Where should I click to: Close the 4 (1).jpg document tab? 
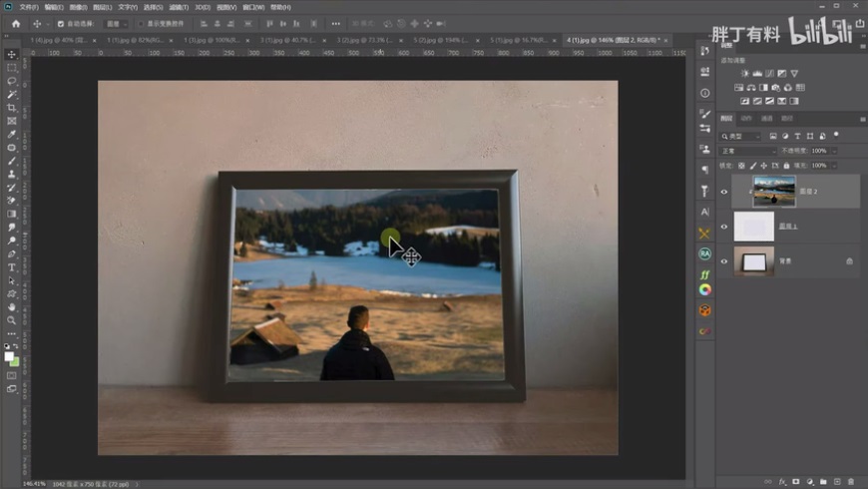point(665,41)
